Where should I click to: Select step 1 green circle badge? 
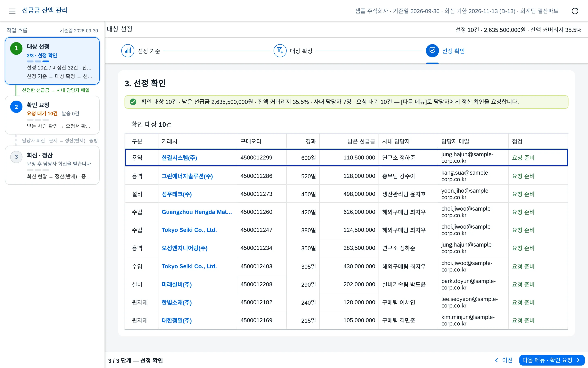pos(16,48)
